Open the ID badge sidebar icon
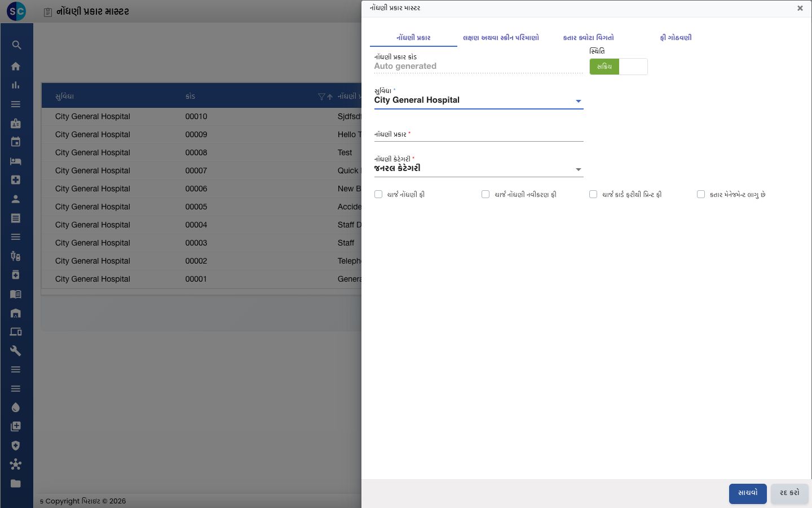812x508 pixels. [16, 123]
